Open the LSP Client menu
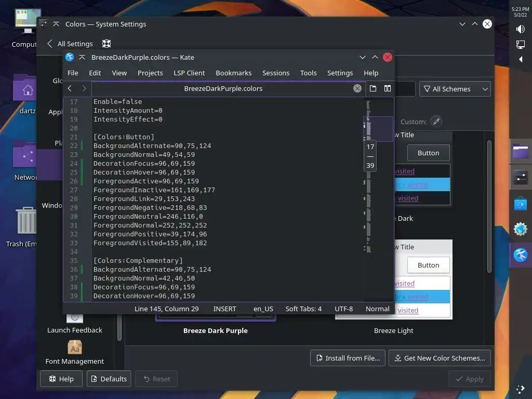This screenshot has height=399, width=532. pos(189,73)
